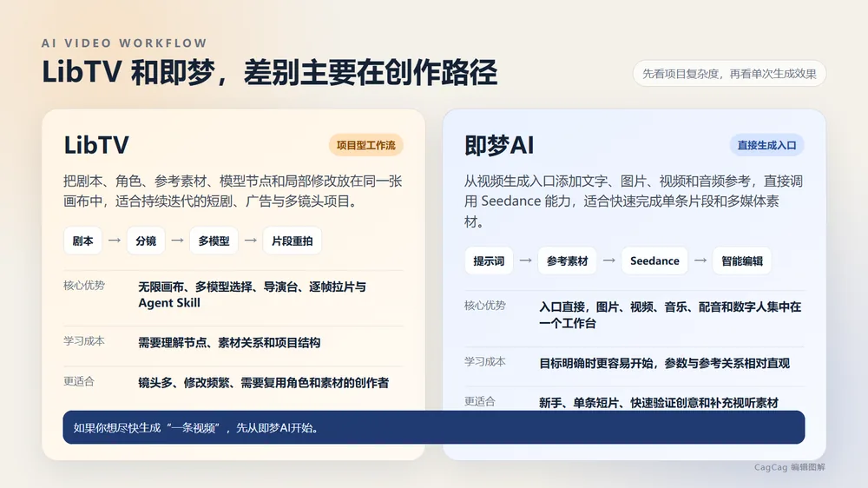The width and height of the screenshot is (868, 488).
Task: Click the 智能编辑 workflow chip
Action: click(742, 260)
